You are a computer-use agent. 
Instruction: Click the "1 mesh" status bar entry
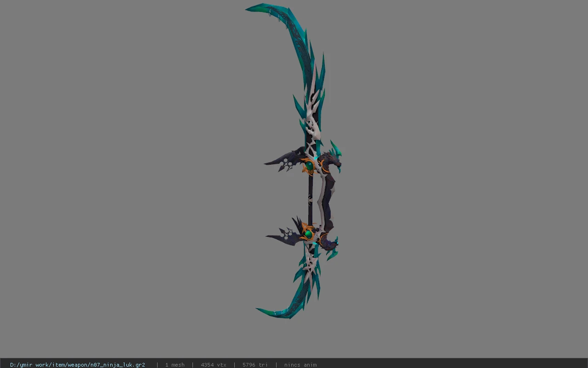[x=175, y=365]
